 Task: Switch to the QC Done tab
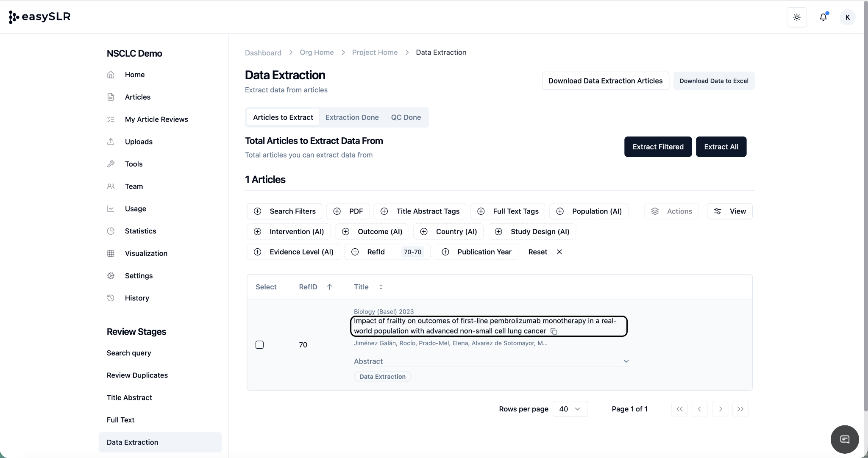pyautogui.click(x=406, y=117)
